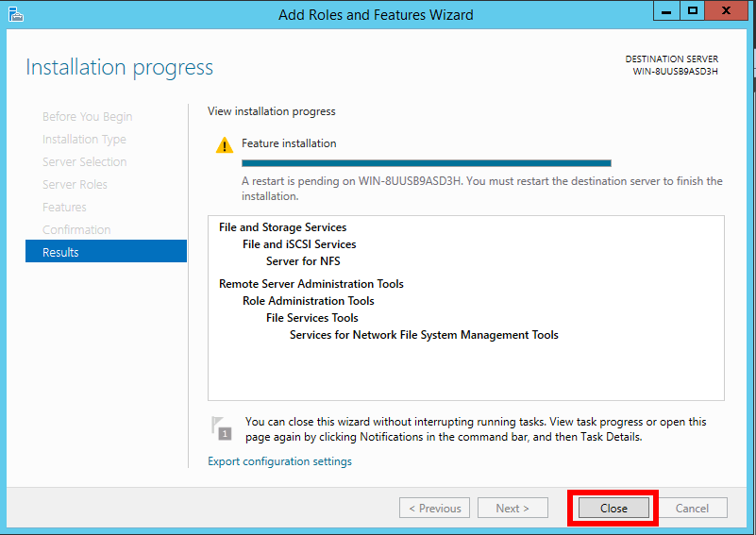The height and width of the screenshot is (535, 756).
Task: Click the Remote Server Administration Tools entry
Action: click(x=311, y=284)
